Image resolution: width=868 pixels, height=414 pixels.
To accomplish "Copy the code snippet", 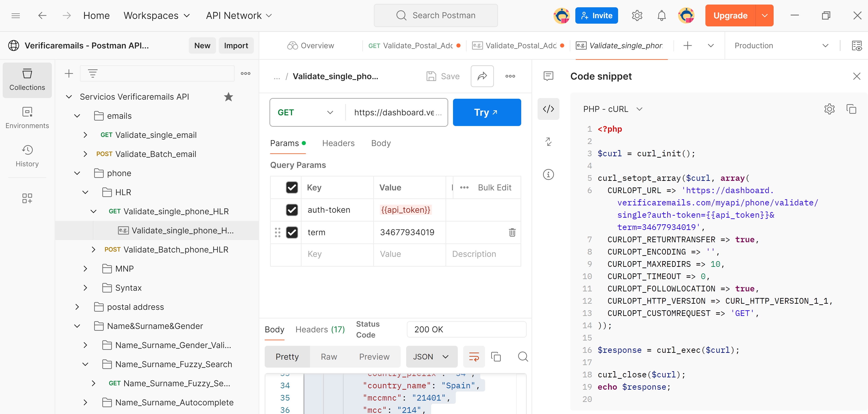I will tap(851, 109).
